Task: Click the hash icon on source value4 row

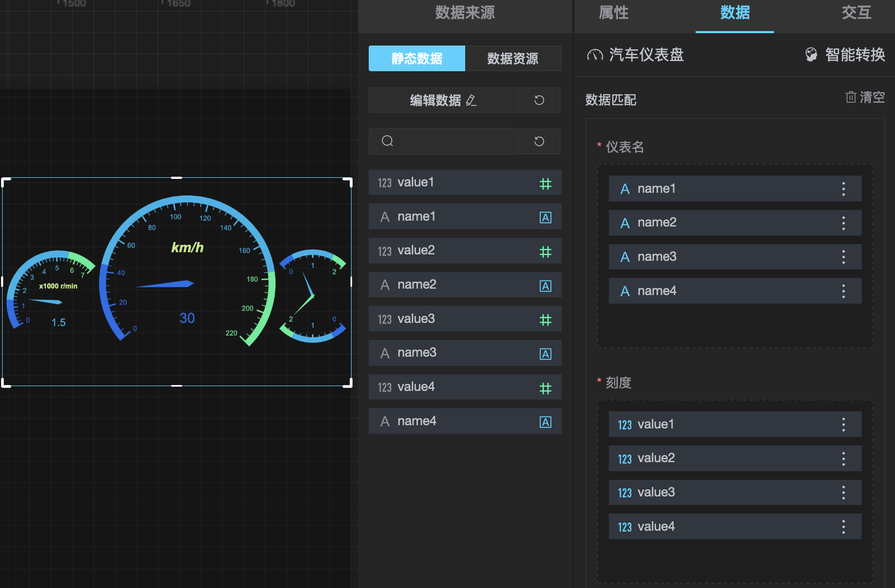Action: (x=545, y=388)
